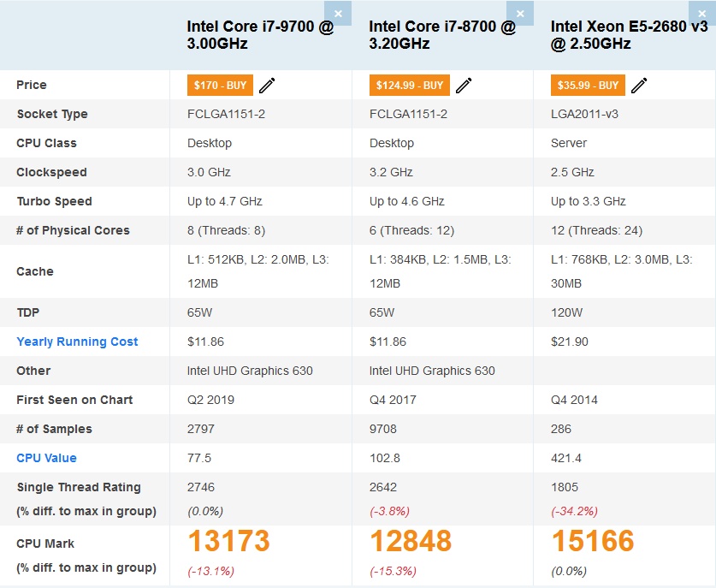716x588 pixels.
Task: Click the Single Thread Rating row label
Action: [79, 488]
